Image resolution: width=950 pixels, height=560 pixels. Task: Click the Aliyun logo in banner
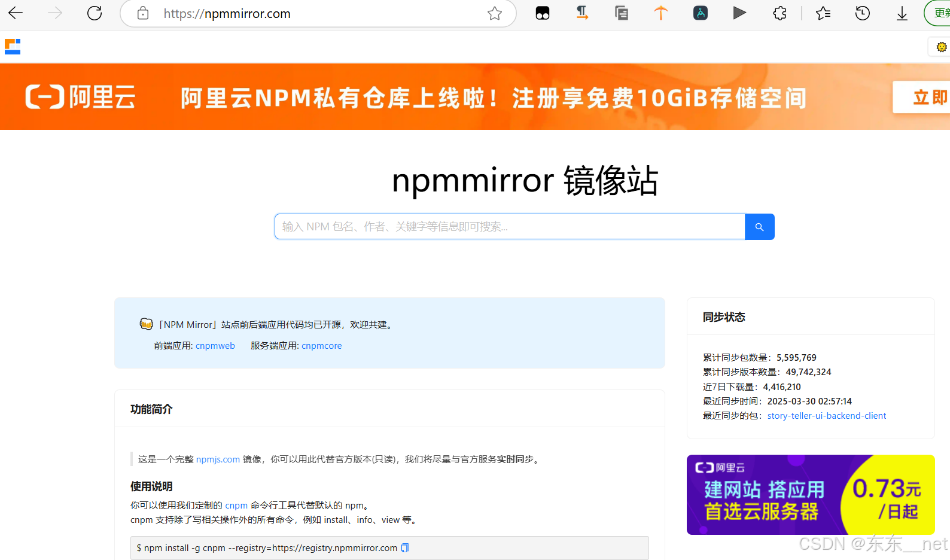(x=80, y=97)
